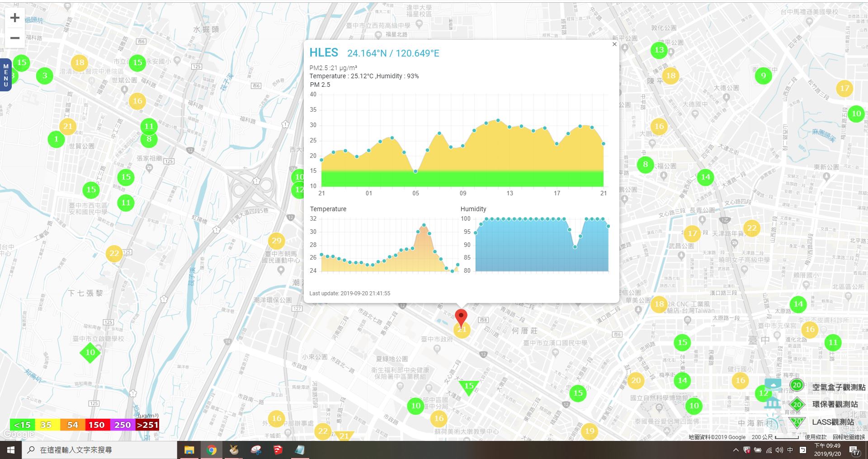Click the temperature chart peak point

(x=424, y=225)
